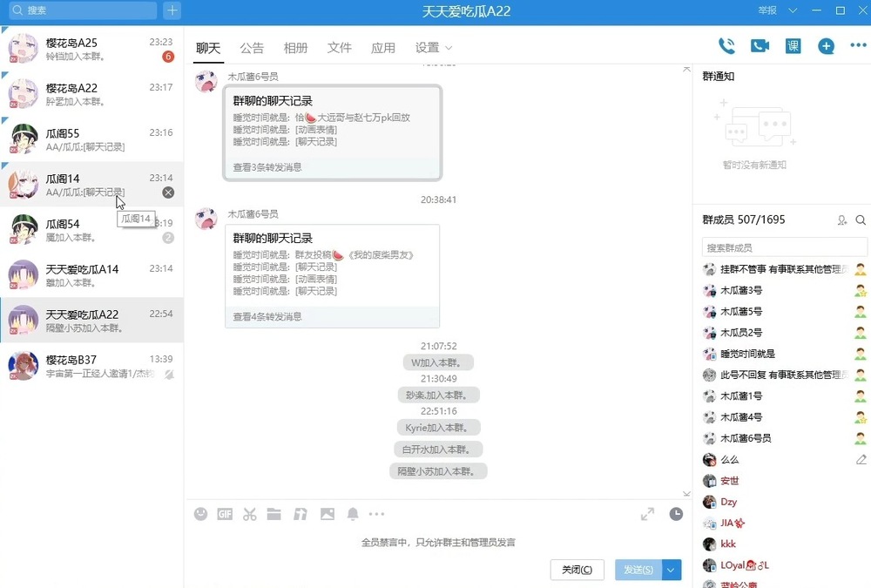871x588 pixels.
Task: Click the 搜索群成员 field
Action: pos(785,248)
